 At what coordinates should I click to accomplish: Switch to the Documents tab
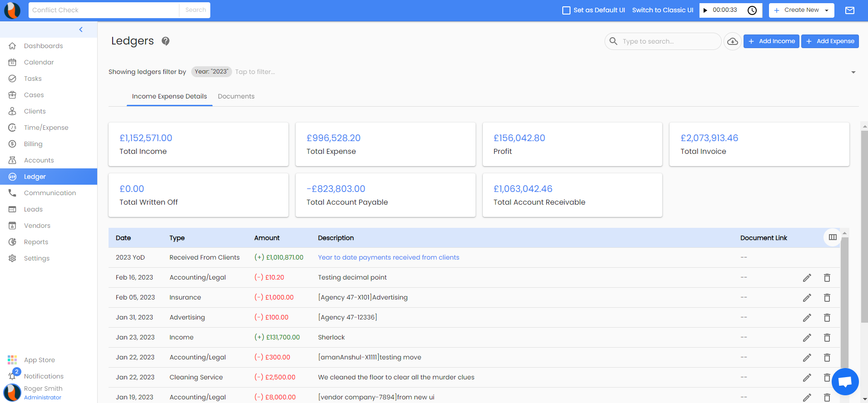(236, 96)
